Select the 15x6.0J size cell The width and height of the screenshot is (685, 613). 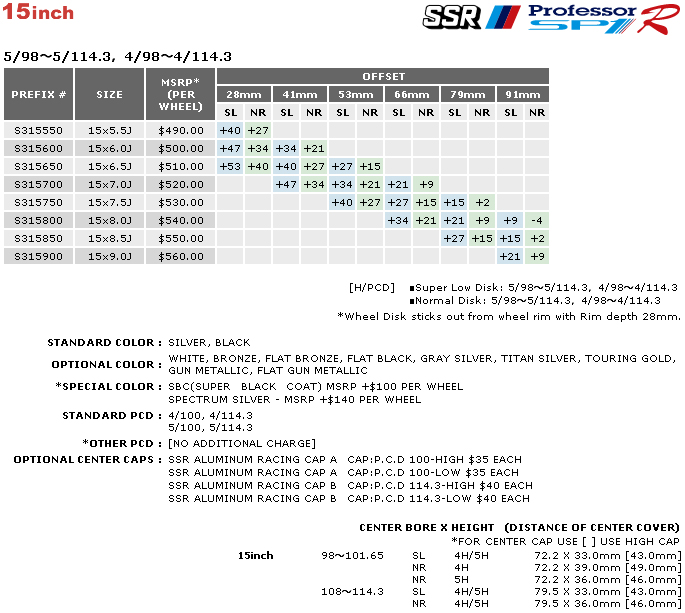pyautogui.click(x=110, y=149)
